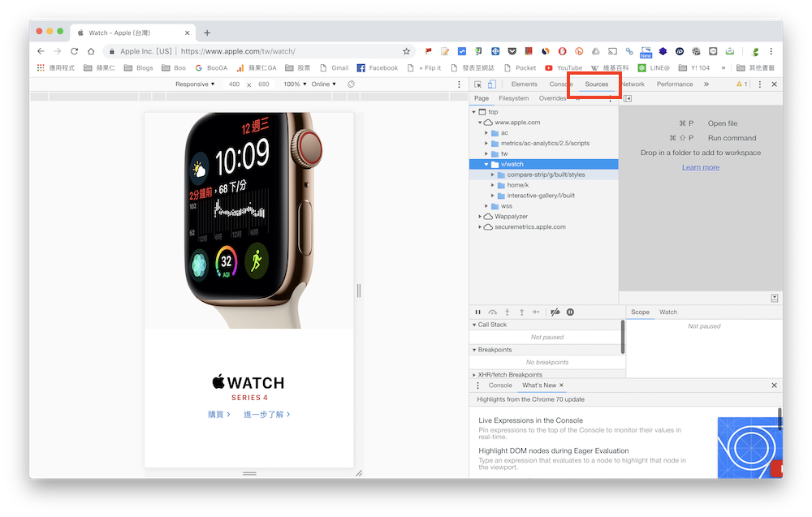Select the v/watch folder
Screen dimensions: 812x517
tap(544, 164)
